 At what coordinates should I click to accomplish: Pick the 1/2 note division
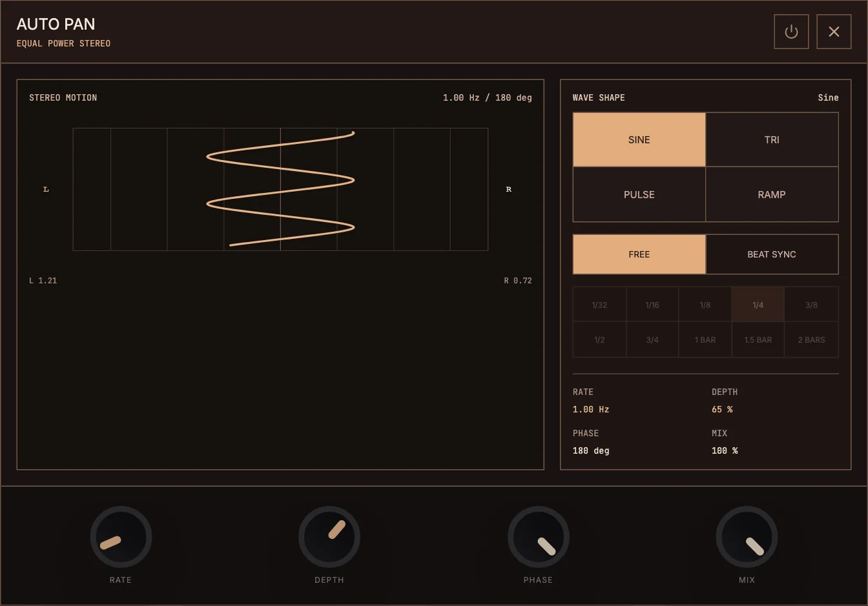point(599,339)
